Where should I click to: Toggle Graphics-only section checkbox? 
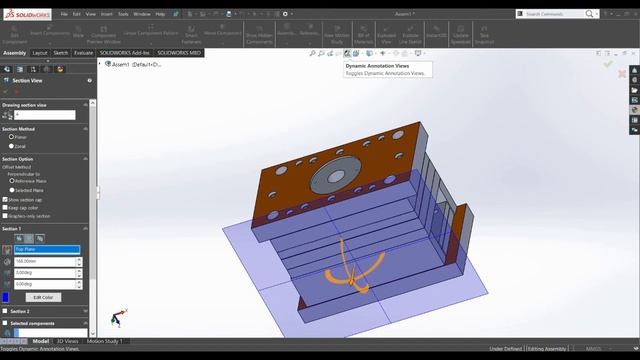click(x=5, y=216)
